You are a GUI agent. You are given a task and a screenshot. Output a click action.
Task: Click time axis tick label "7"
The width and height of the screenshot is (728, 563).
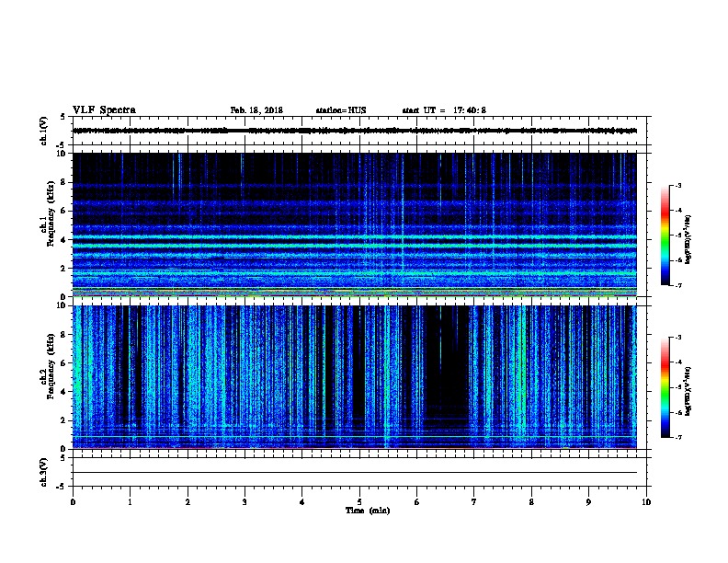click(x=474, y=501)
